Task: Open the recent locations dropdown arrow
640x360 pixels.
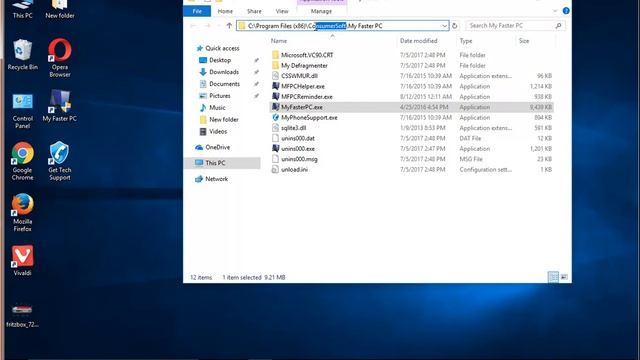Action: (219, 26)
